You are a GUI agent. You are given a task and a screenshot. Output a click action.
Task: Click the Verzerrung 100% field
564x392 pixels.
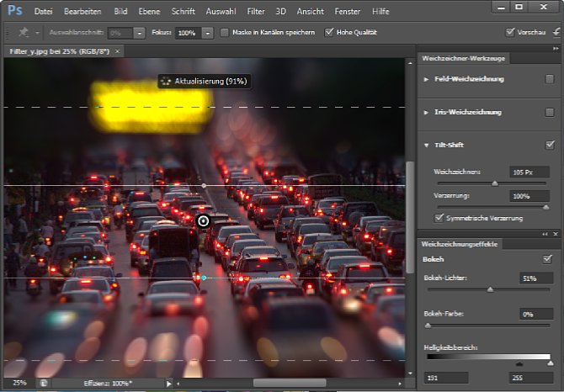(529, 196)
